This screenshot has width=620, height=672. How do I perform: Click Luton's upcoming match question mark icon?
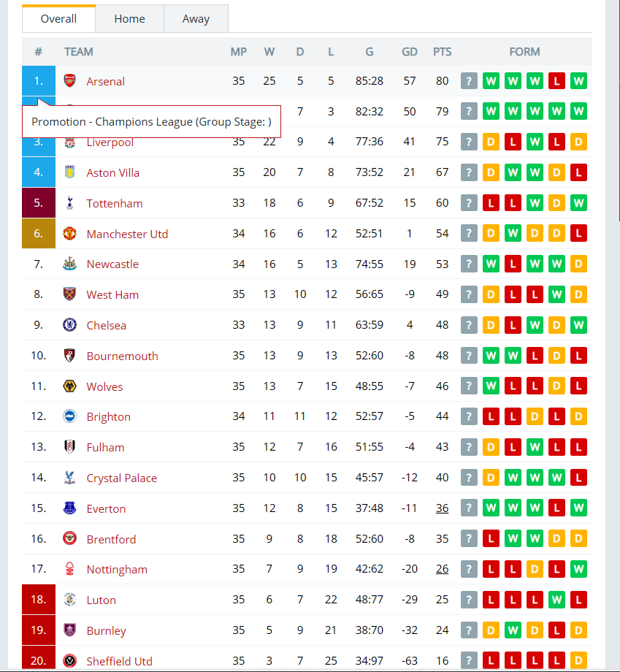coord(469,600)
